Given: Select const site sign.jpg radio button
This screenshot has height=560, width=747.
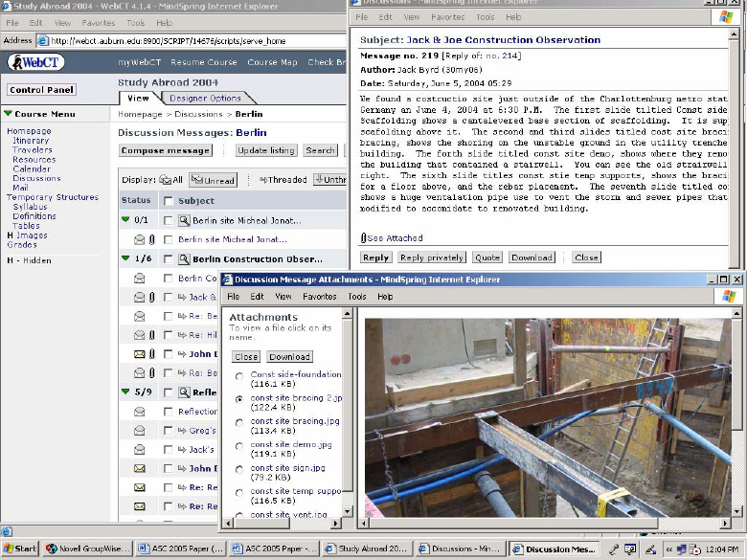Looking at the screenshot, I should pos(239,469).
